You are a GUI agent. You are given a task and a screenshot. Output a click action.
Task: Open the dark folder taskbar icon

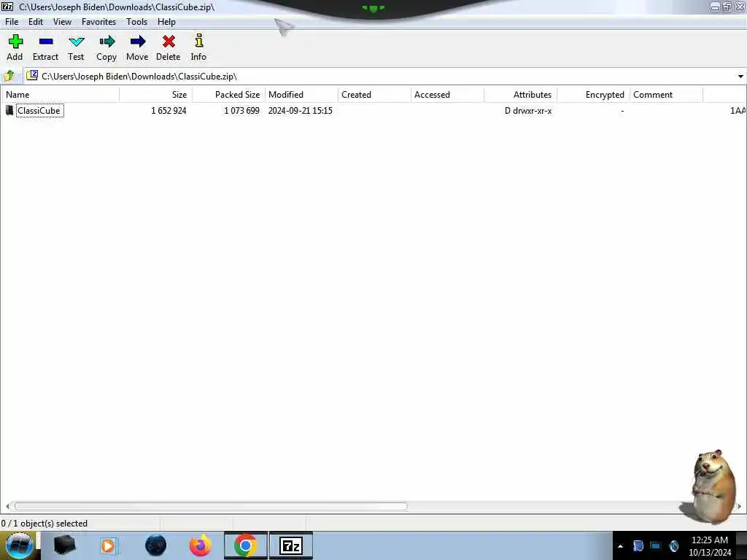pos(65,545)
